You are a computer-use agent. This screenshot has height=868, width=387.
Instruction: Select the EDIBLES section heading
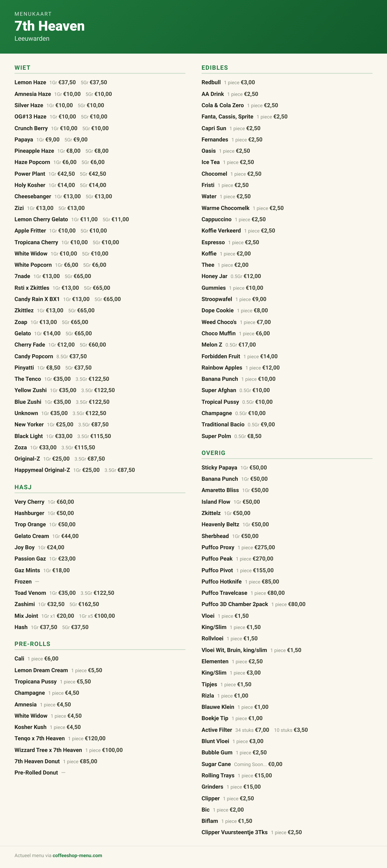point(215,68)
